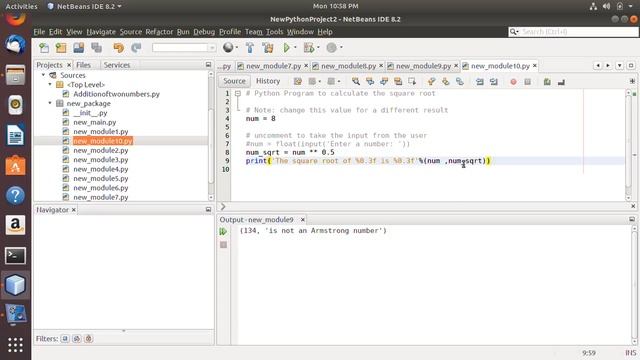Image resolution: width=640 pixels, height=360 pixels.
Task: Switch to Services panel tab
Action: coord(117,65)
